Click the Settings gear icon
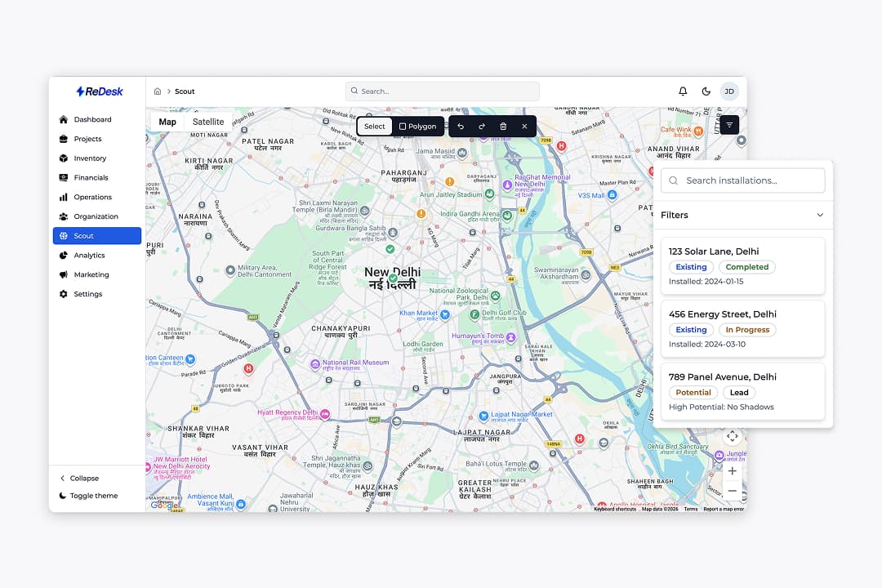This screenshot has width=882, height=588. click(64, 294)
